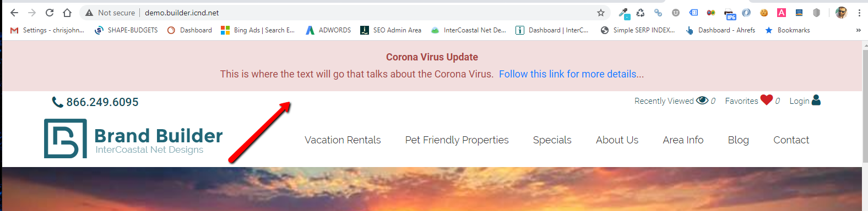Click the browser back arrow

click(x=14, y=13)
